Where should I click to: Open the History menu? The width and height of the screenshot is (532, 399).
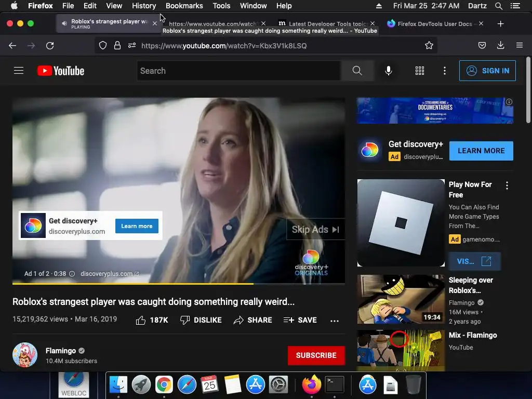144,6
